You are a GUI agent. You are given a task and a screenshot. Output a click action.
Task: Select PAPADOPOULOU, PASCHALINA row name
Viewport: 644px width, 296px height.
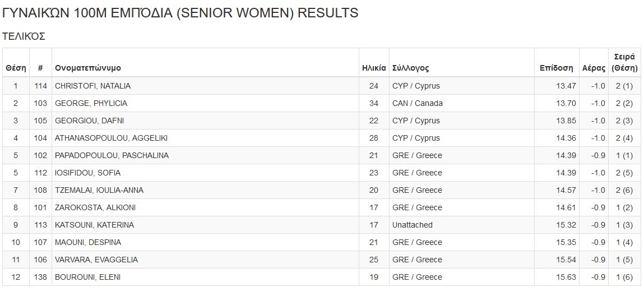[x=112, y=155]
